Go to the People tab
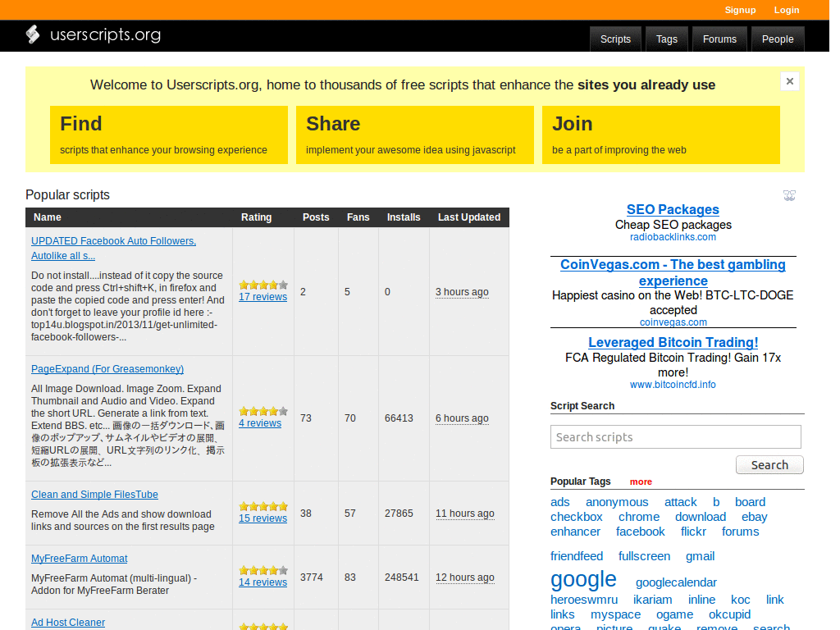This screenshot has height=630, width=840. 777,39
